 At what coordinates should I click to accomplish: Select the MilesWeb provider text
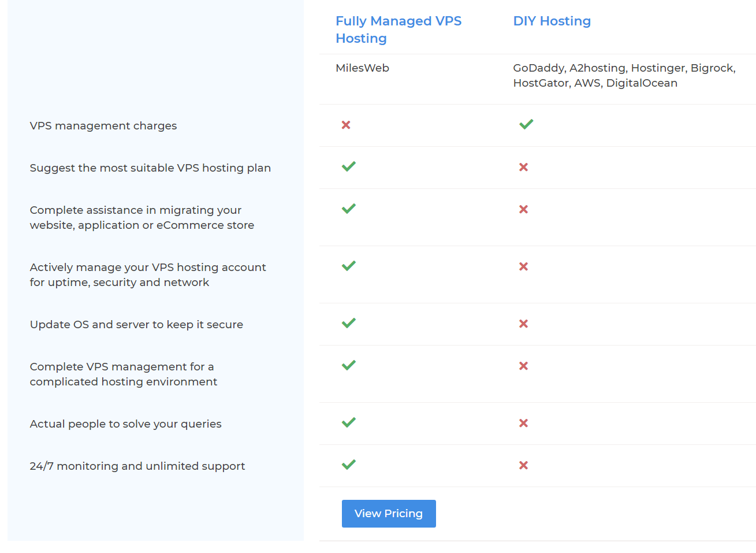[x=362, y=68]
